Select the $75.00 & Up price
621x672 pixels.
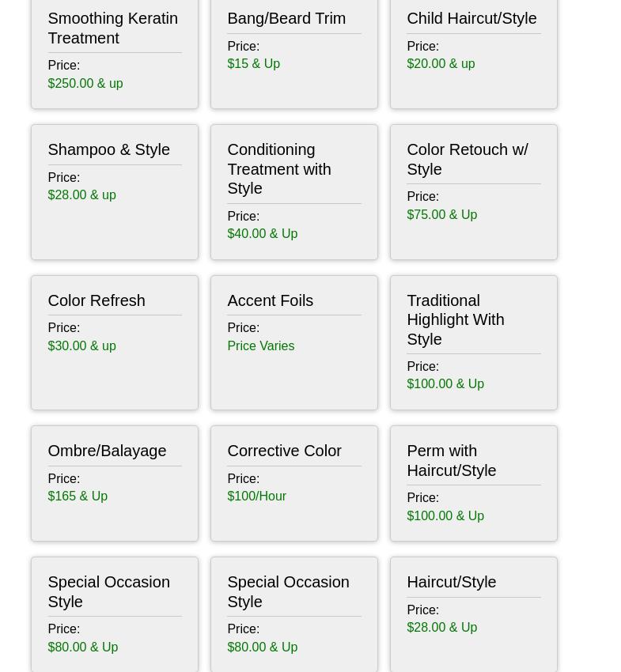point(441,214)
